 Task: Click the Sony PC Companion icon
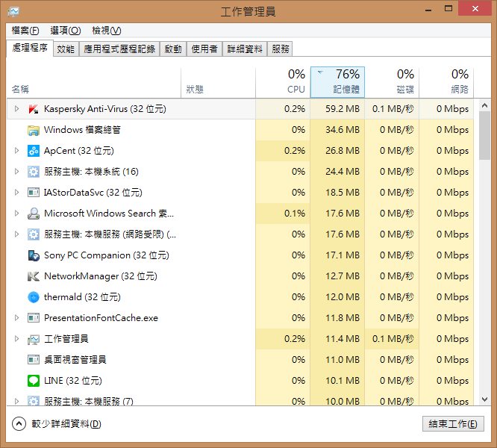[34, 255]
